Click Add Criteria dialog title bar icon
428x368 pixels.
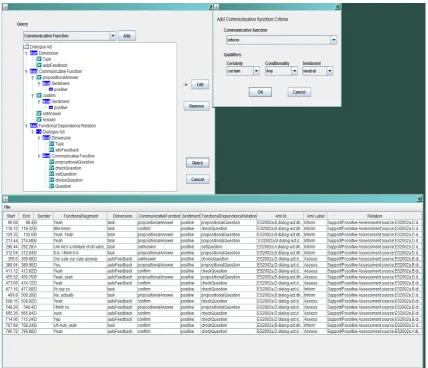217,7
